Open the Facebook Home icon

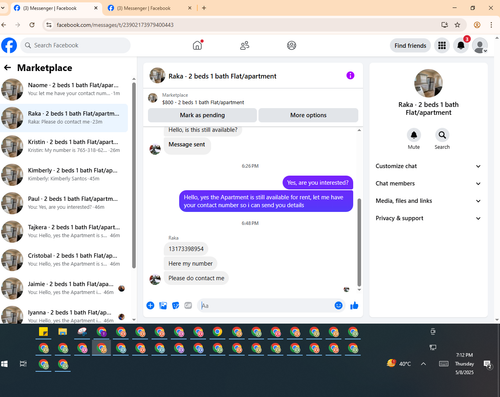[x=197, y=45]
